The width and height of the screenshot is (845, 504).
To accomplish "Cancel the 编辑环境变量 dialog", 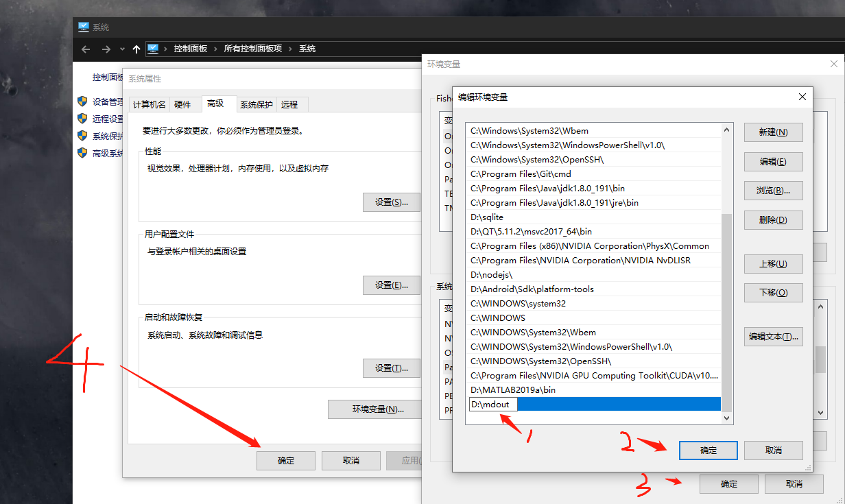I will coord(774,451).
